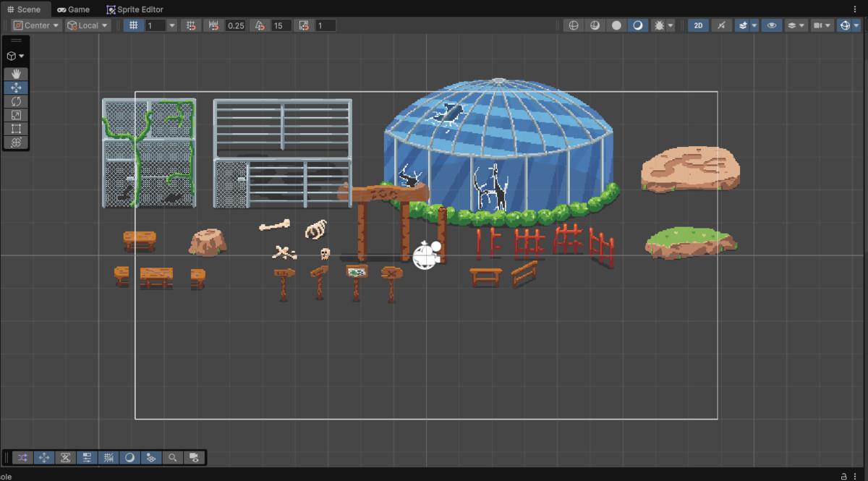Click the increment move snap icon
This screenshot has width=868, height=481.
coord(214,25)
